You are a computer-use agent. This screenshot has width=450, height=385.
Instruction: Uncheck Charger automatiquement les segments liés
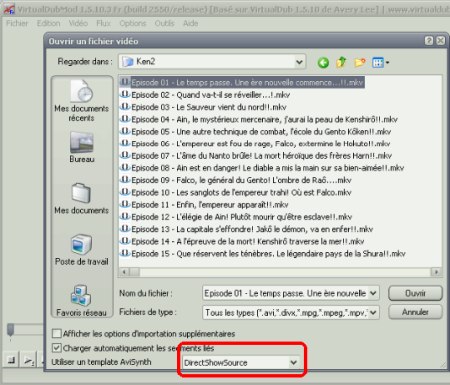57,348
